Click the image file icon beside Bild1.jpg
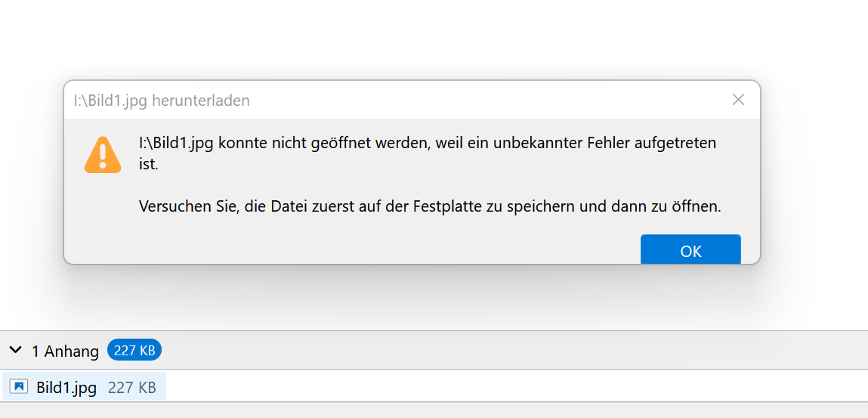Screen dimensions: 868x418 coord(19,386)
